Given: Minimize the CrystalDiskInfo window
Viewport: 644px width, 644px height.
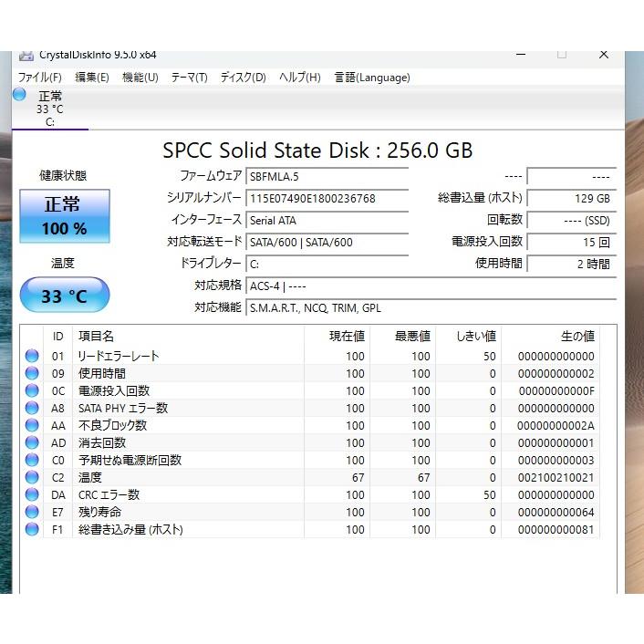Looking at the screenshot, I should click(x=521, y=55).
